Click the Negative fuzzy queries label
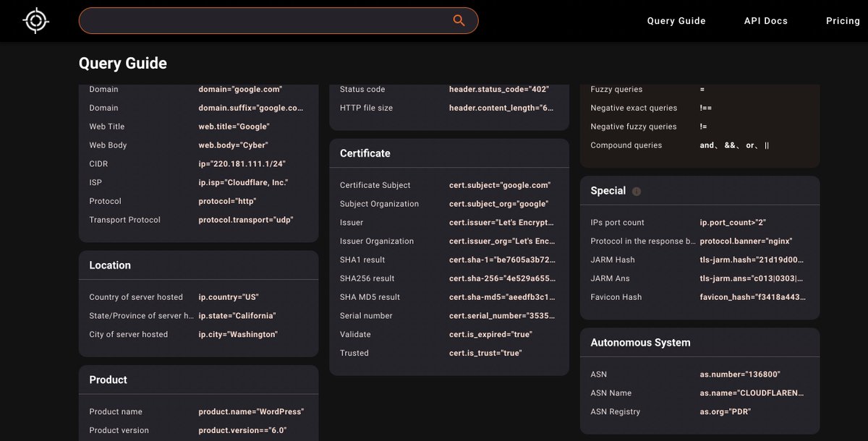Viewport: 868px width, 441px height. point(634,127)
